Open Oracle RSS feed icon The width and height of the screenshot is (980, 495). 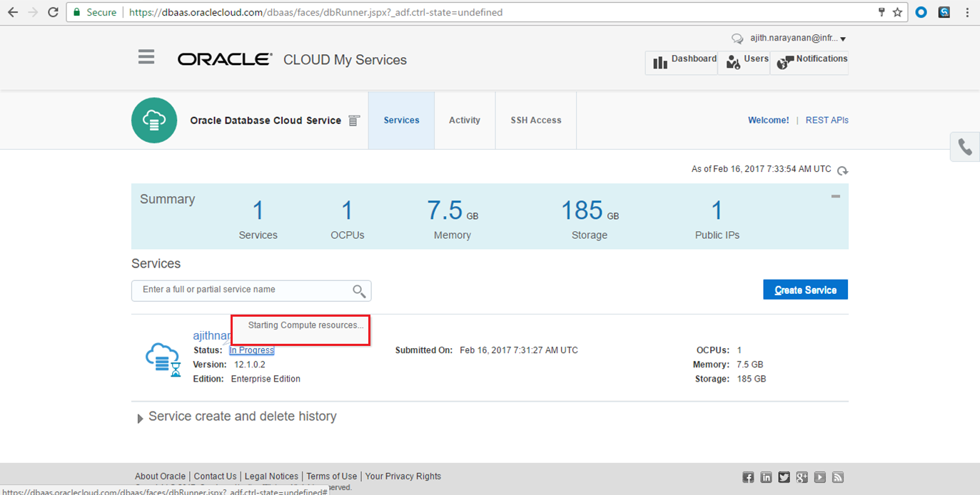[x=838, y=477]
